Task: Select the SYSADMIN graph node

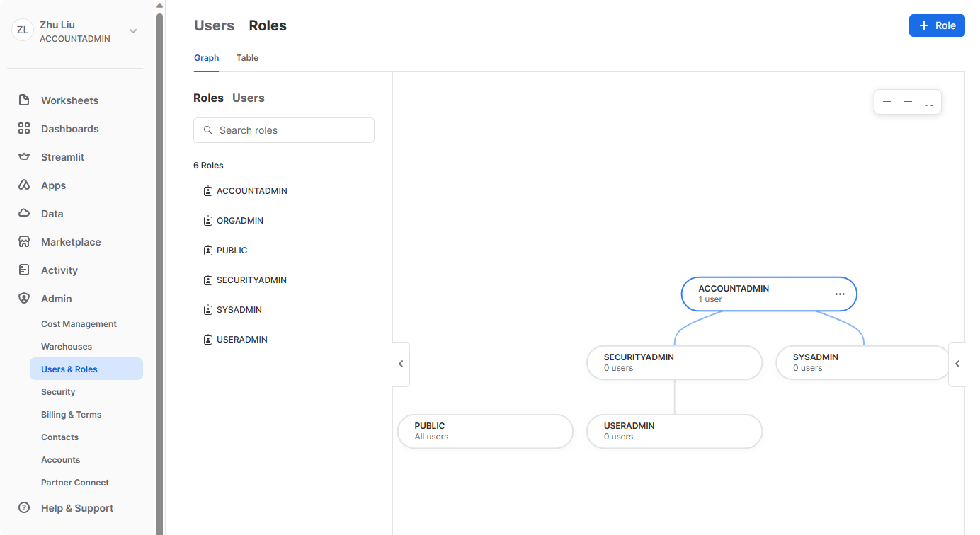Action: point(861,362)
